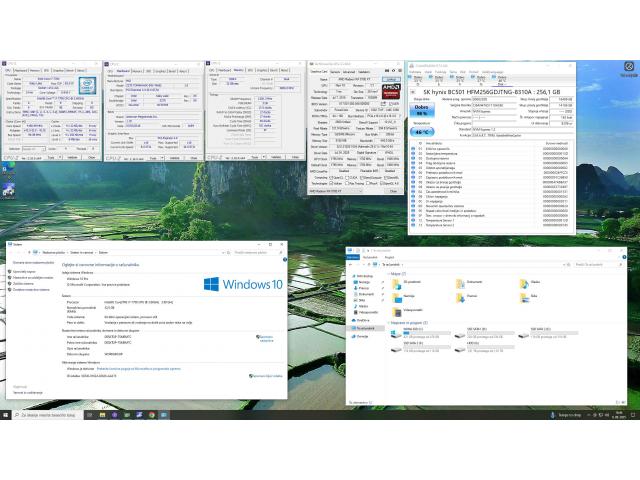Click the microphone icon in system tray

(x=553, y=415)
